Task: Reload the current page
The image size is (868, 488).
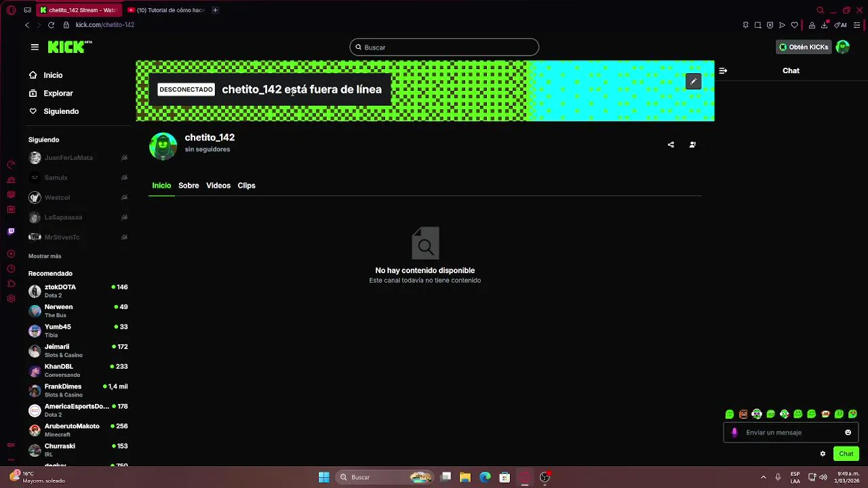Action: [x=51, y=25]
